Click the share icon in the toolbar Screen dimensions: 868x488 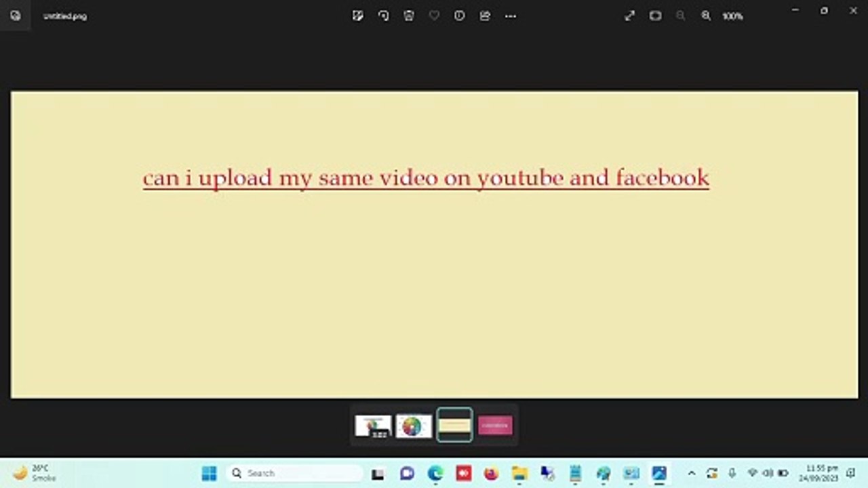(x=485, y=16)
